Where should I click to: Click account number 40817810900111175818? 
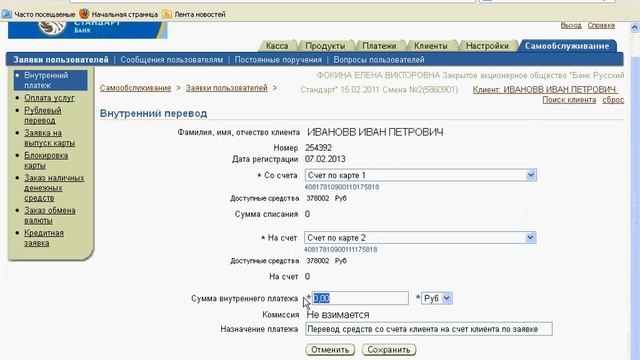(x=341, y=249)
